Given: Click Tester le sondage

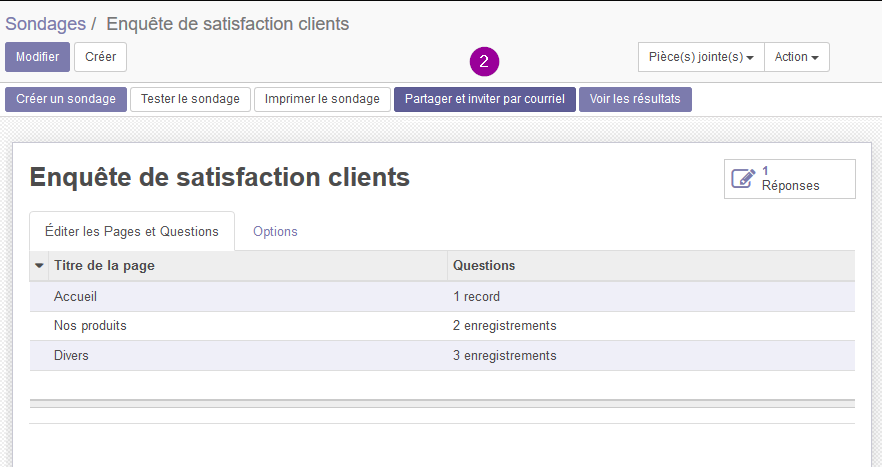Looking at the screenshot, I should coord(190,99).
